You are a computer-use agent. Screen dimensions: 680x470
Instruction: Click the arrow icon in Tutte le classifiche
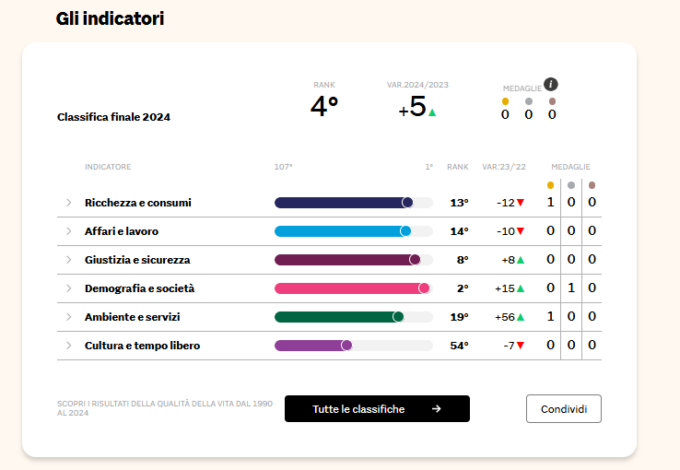point(436,409)
